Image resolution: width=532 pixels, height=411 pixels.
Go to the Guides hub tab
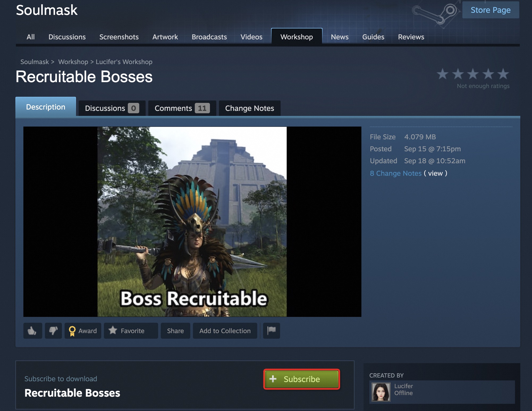coord(373,37)
